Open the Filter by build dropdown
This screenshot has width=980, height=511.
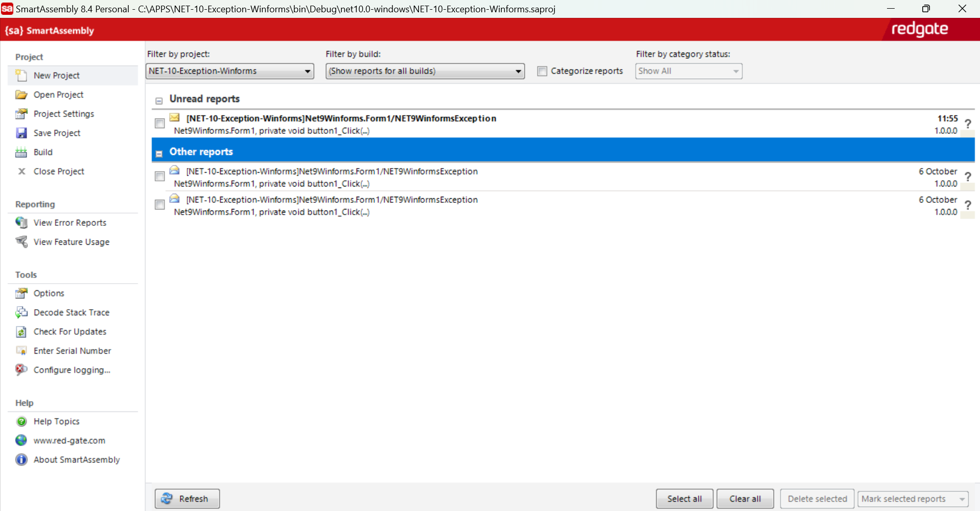click(425, 71)
